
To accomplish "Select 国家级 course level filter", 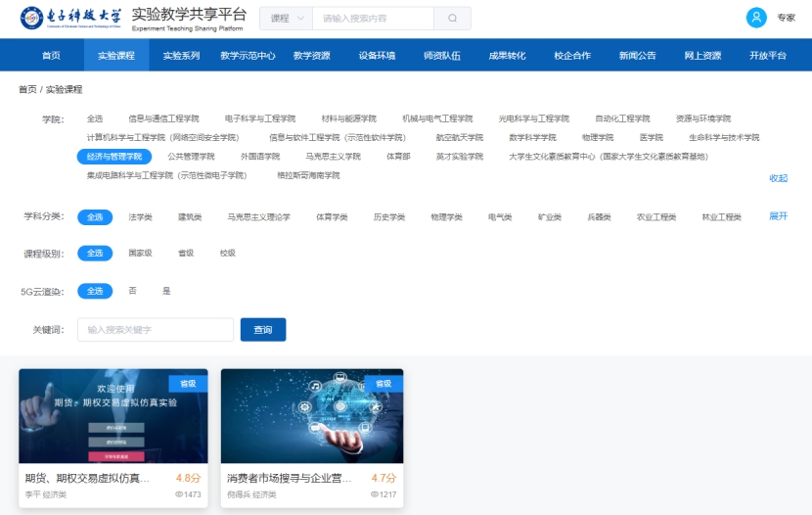I will pyautogui.click(x=140, y=254).
